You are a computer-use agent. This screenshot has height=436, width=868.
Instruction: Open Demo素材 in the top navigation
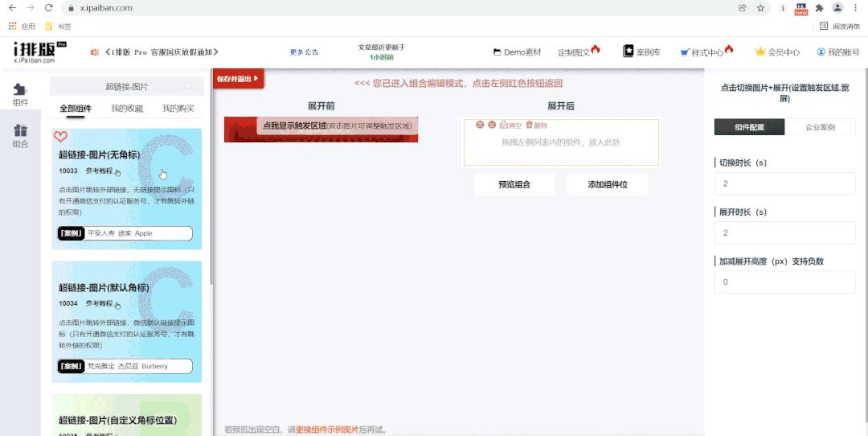(517, 52)
